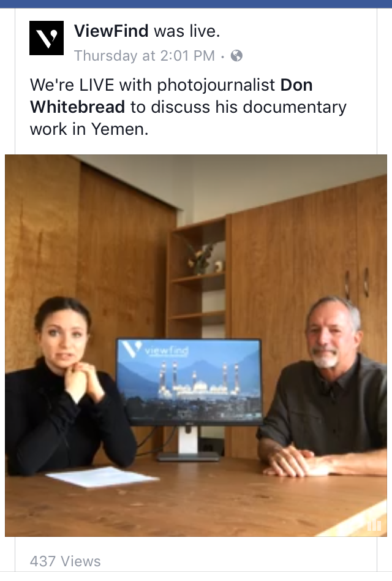The image size is (392, 581).
Task: Click the globe public-visibility icon
Action: [236, 56]
